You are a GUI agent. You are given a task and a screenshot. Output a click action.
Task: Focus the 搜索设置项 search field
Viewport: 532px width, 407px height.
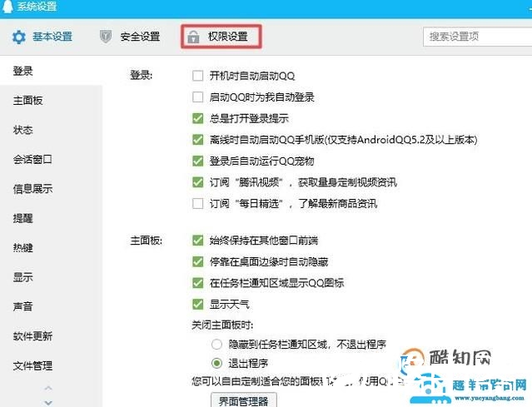477,37
